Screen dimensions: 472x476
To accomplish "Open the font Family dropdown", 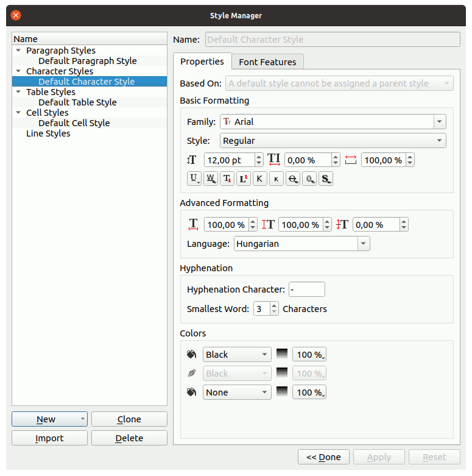I will 440,122.
